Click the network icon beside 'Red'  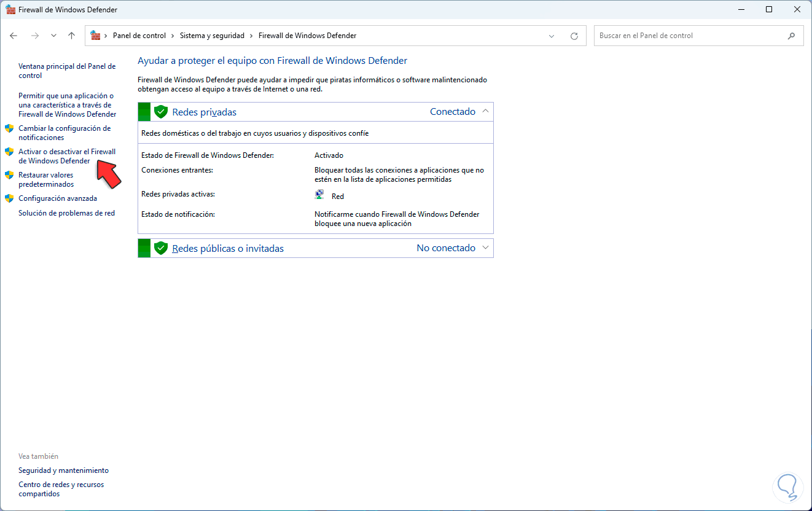click(319, 195)
